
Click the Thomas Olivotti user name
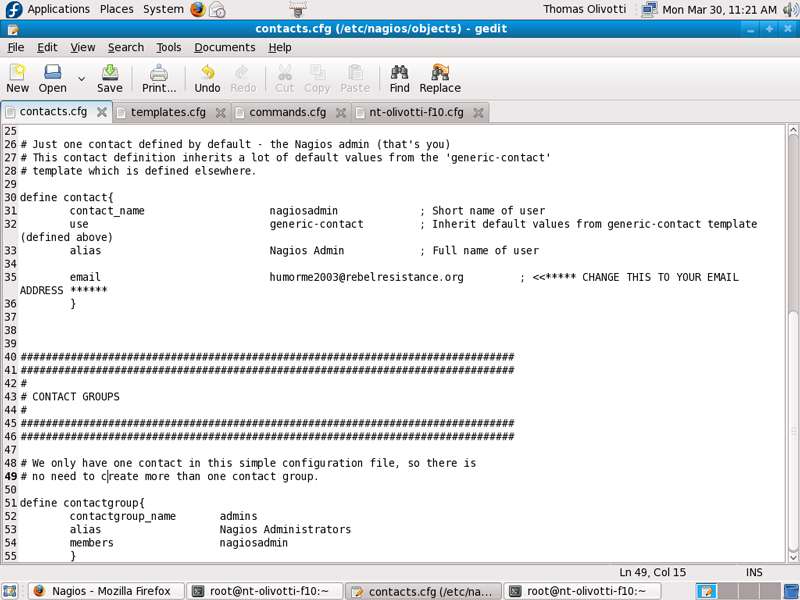click(584, 9)
